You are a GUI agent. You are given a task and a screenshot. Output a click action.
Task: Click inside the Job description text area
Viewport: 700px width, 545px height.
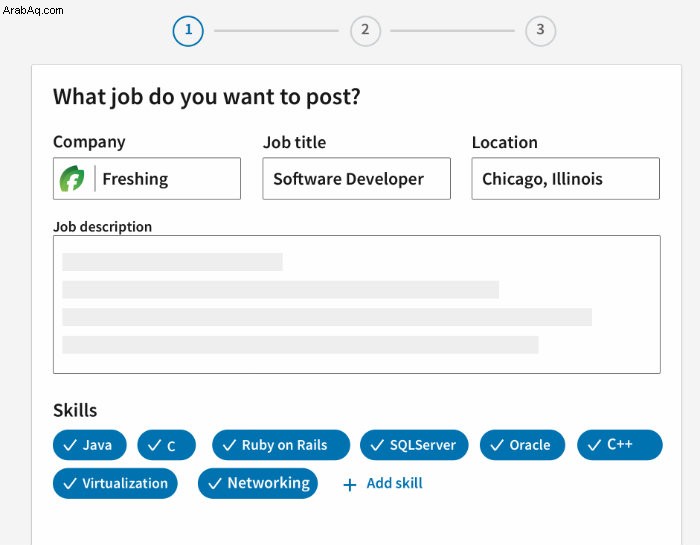click(357, 304)
